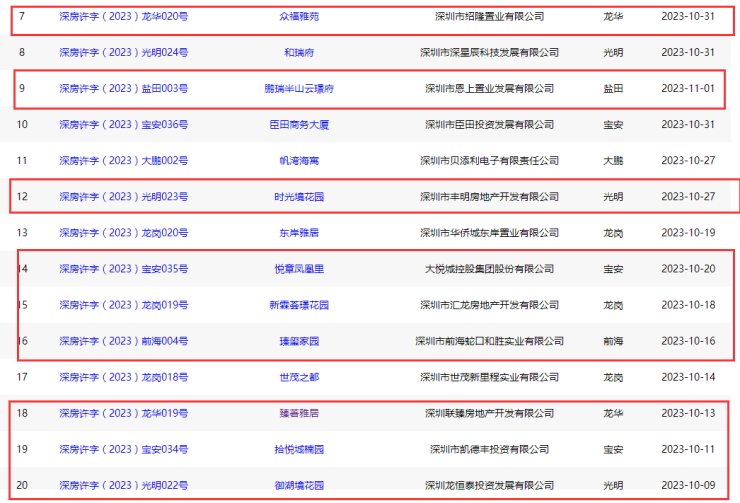
Task: Open permit 深房许字（2023）光明022号
Action: coord(124,486)
